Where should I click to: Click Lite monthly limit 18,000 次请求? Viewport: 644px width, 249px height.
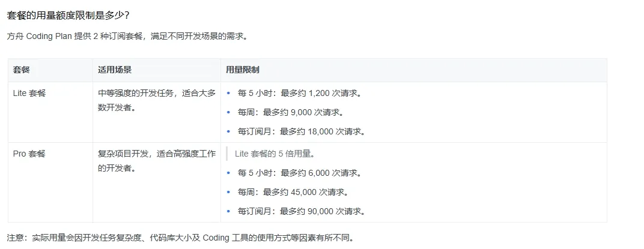(302, 131)
